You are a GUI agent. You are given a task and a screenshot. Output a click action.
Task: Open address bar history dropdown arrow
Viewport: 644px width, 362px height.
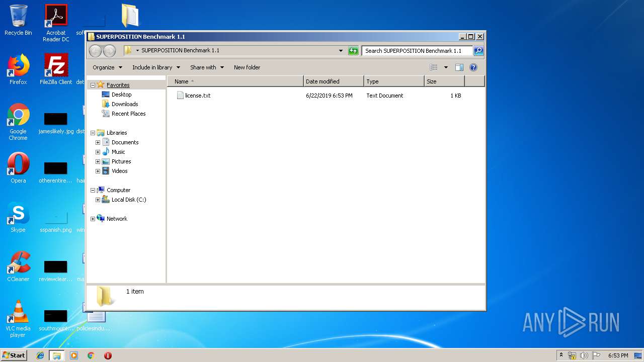pyautogui.click(x=341, y=51)
